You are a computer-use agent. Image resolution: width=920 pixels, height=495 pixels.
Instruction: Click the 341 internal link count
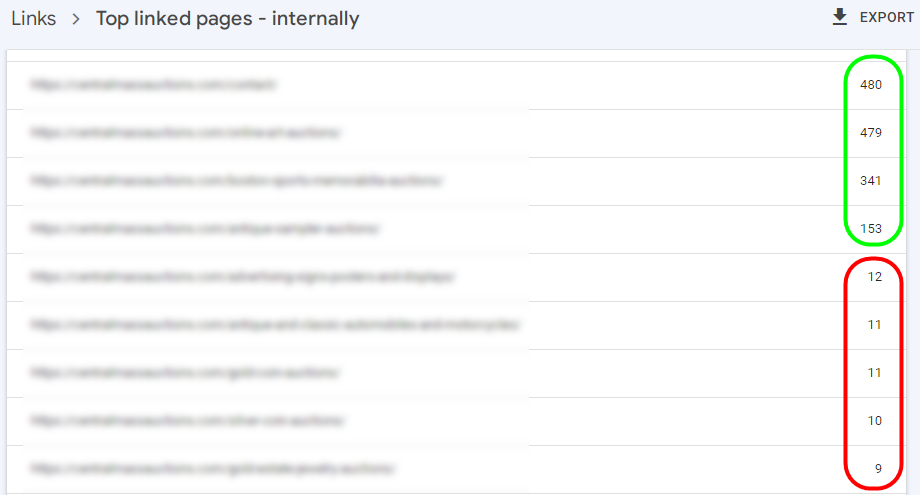pyautogui.click(x=871, y=181)
